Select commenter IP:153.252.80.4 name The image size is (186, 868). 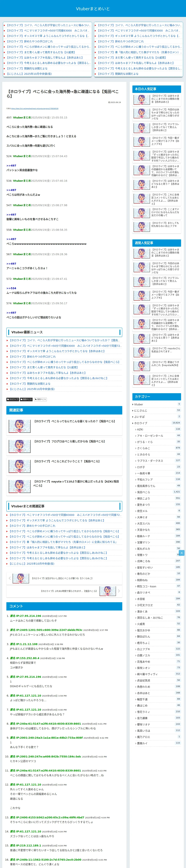pos(25,658)
